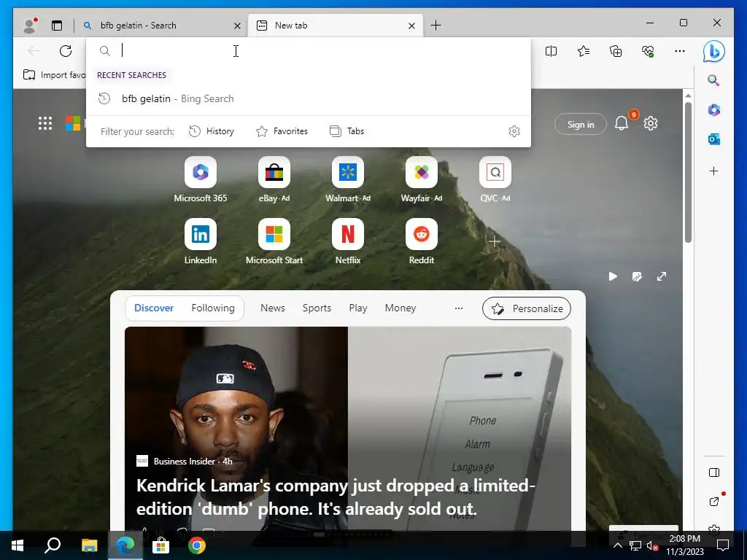The height and width of the screenshot is (560, 747).
Task: Click Import favorites in bookmarks bar
Action: (54, 75)
